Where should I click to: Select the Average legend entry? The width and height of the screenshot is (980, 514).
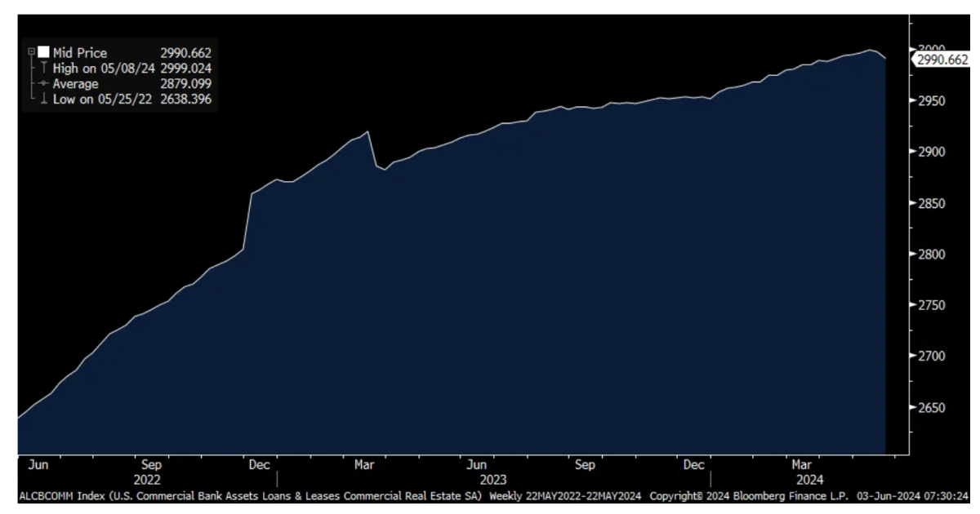76,84
